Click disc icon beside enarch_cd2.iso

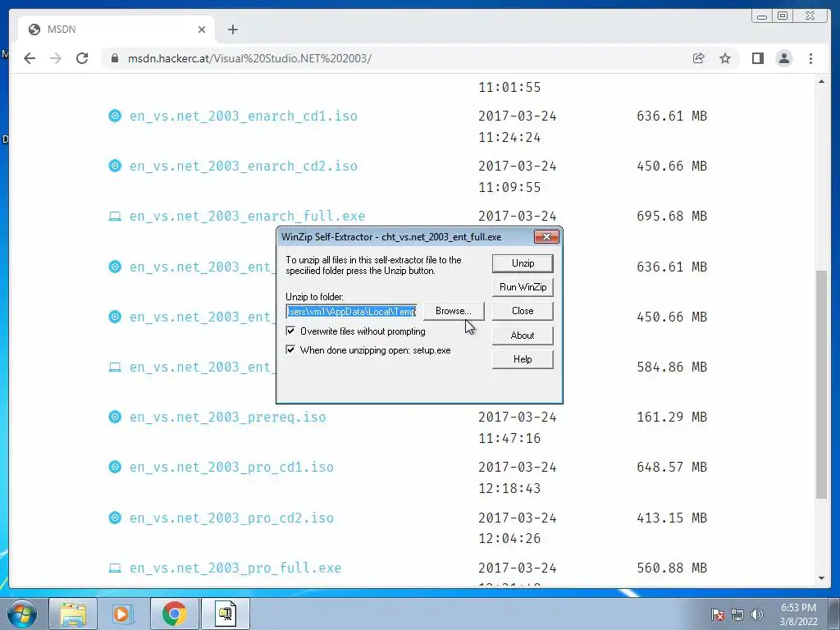coord(115,166)
